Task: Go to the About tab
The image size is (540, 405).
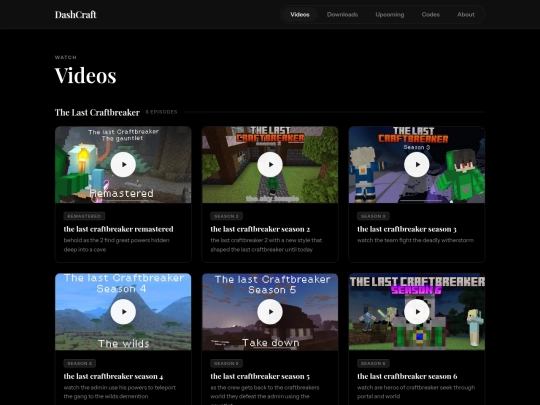Action: coord(466,14)
